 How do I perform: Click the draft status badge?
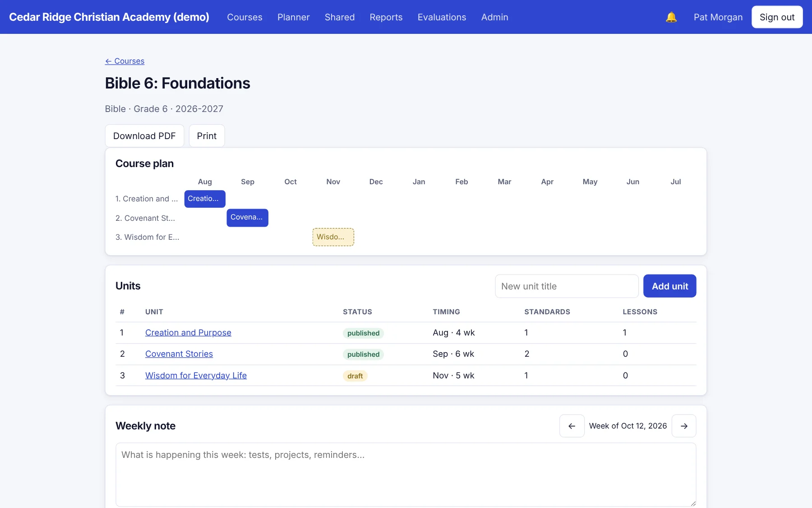[x=355, y=376]
